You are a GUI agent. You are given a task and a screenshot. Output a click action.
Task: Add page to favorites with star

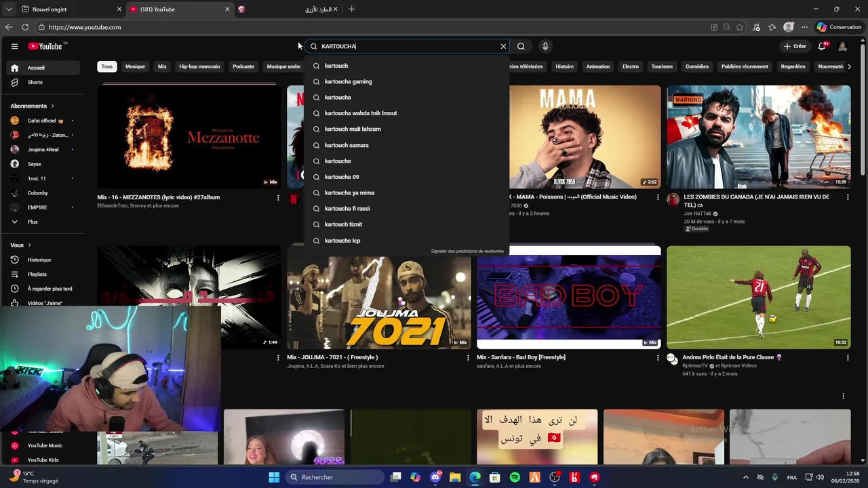(739, 27)
